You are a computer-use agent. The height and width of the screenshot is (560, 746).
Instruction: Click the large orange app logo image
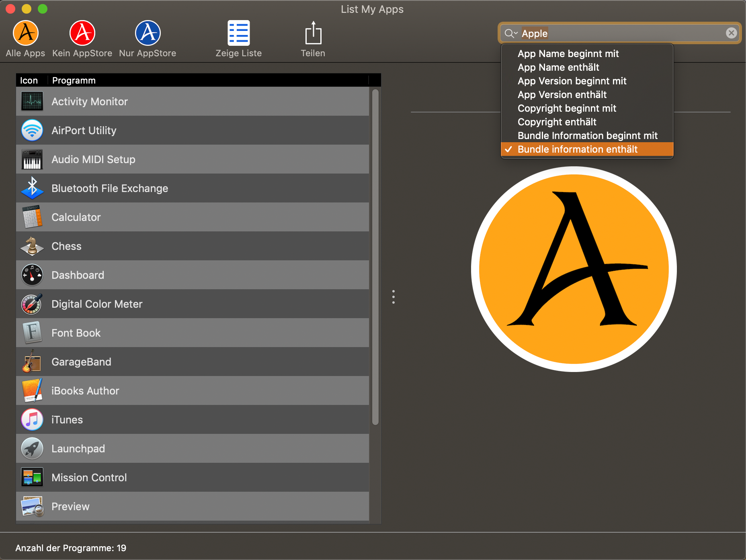point(574,269)
